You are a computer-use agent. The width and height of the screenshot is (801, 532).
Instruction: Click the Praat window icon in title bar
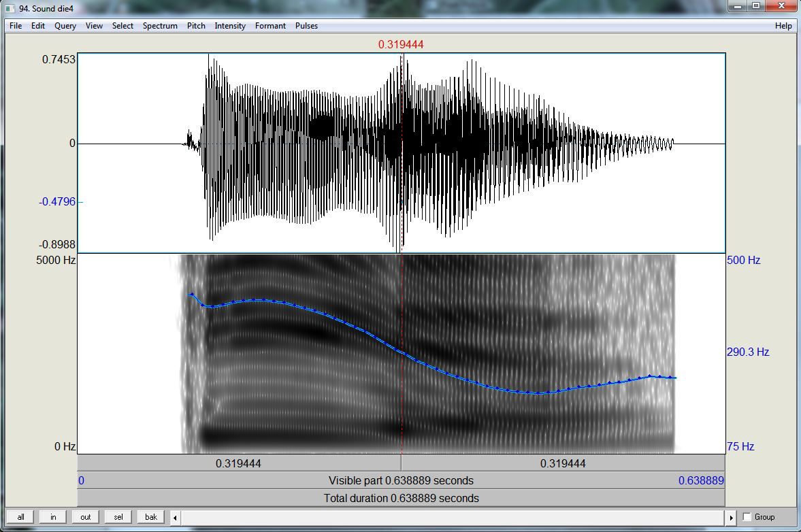[10, 8]
